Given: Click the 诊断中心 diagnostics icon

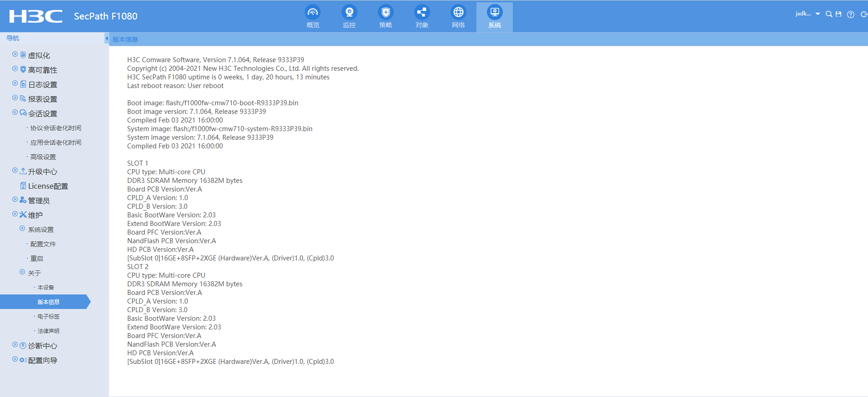Looking at the screenshot, I should point(23,345).
